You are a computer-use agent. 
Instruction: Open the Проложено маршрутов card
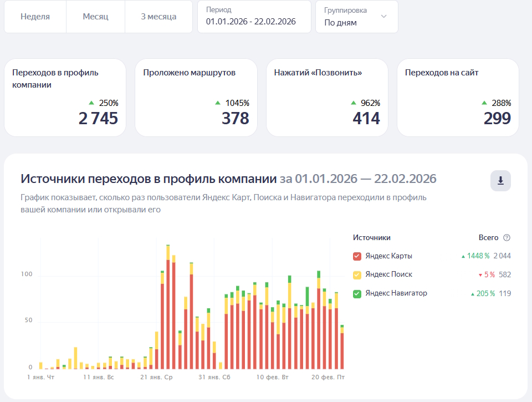coord(196,98)
